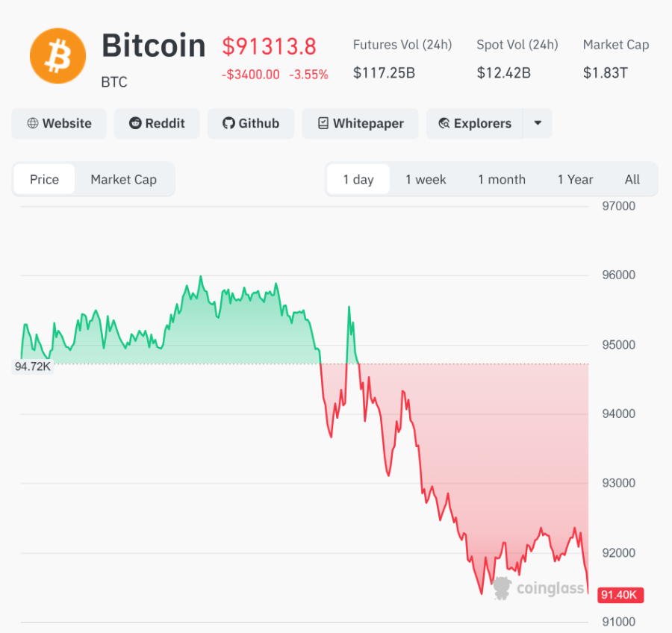Show All-time price history

coord(632,179)
